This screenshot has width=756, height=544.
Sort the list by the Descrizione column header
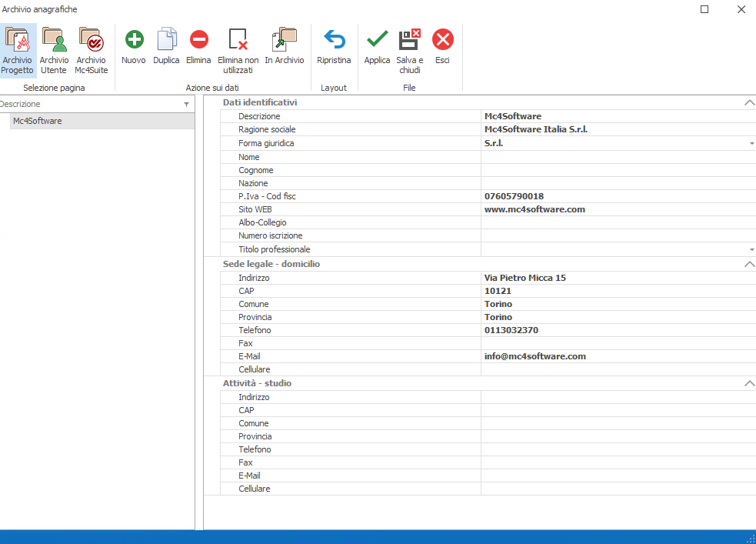click(x=92, y=104)
